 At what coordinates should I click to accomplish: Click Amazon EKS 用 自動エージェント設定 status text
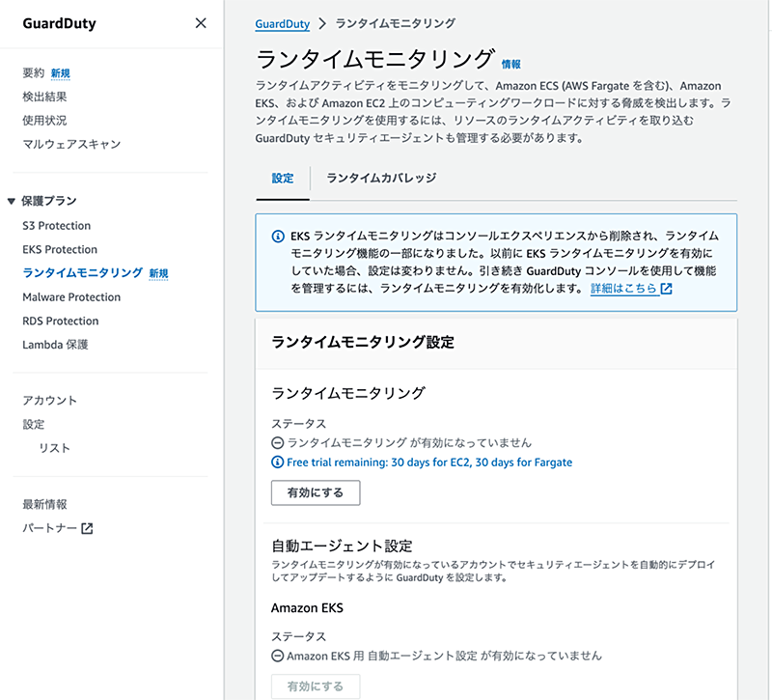coord(444,656)
